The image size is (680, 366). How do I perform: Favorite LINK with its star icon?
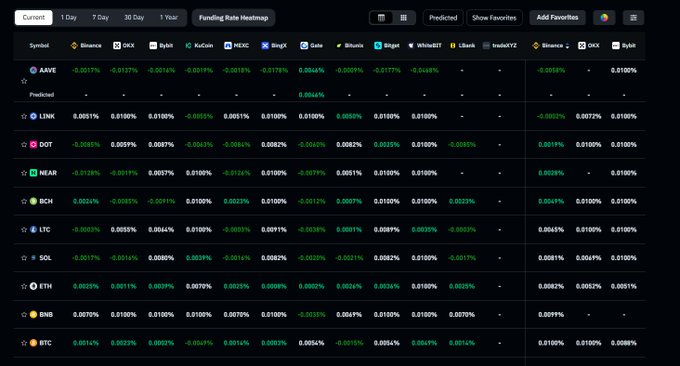(24, 116)
